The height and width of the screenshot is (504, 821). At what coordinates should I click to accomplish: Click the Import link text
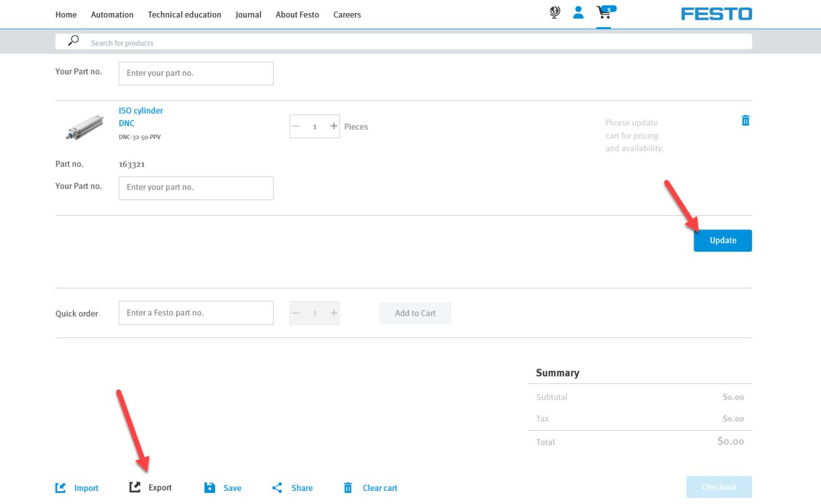tap(86, 488)
